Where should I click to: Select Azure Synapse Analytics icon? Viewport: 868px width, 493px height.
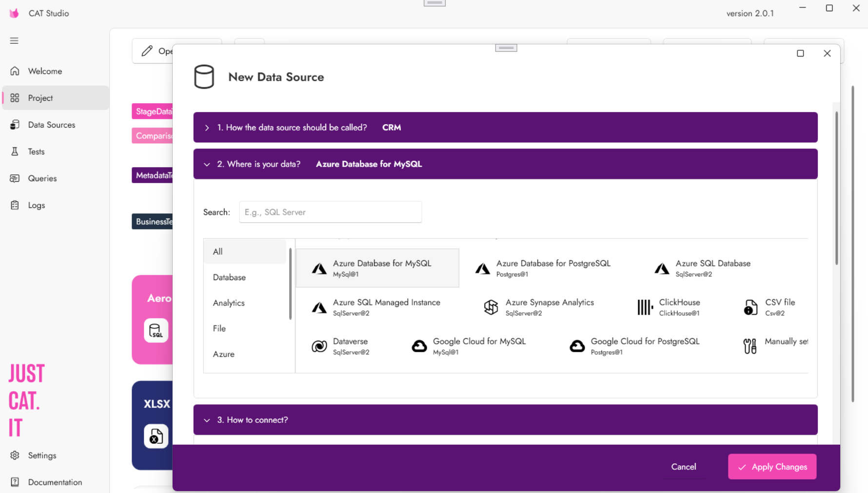491,307
